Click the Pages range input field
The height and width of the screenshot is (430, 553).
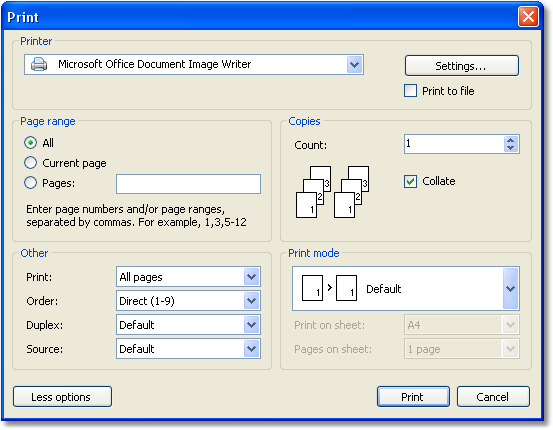coord(188,184)
